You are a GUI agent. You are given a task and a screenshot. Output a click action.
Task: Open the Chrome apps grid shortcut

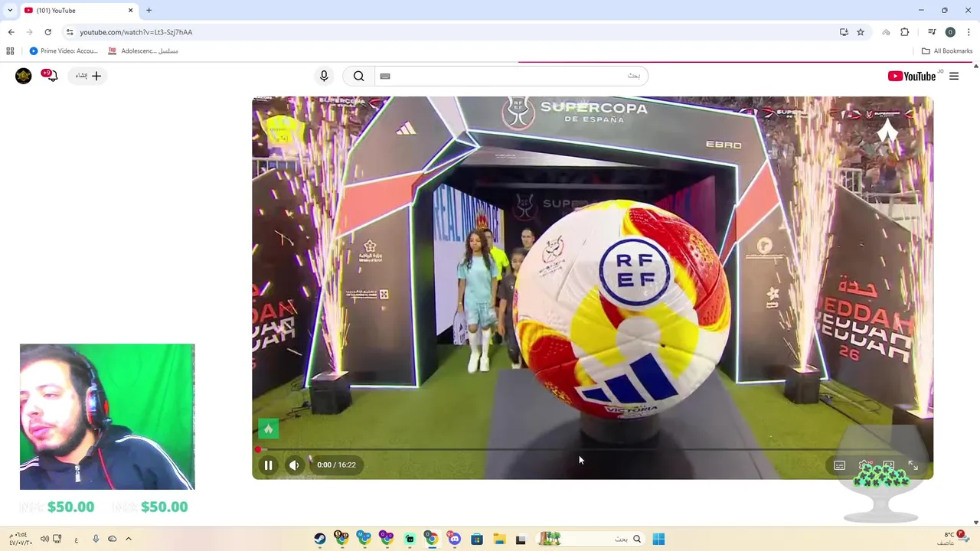(10, 51)
